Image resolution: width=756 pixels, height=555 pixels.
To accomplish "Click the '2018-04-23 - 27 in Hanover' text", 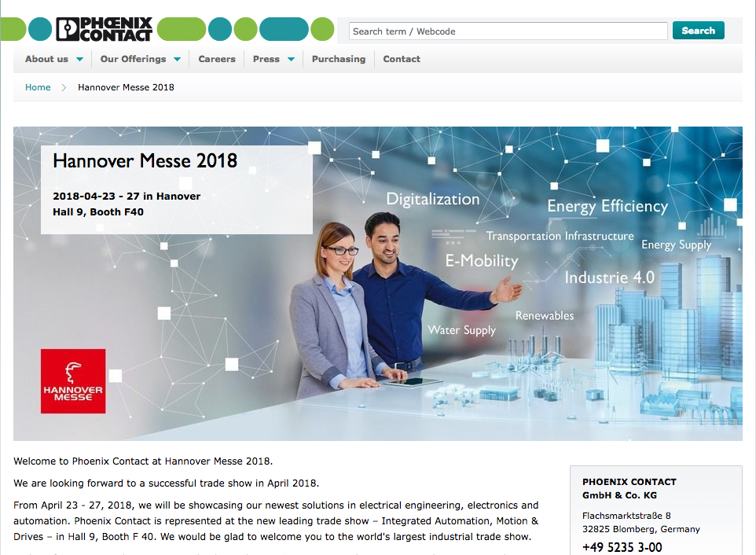I will pos(127,197).
